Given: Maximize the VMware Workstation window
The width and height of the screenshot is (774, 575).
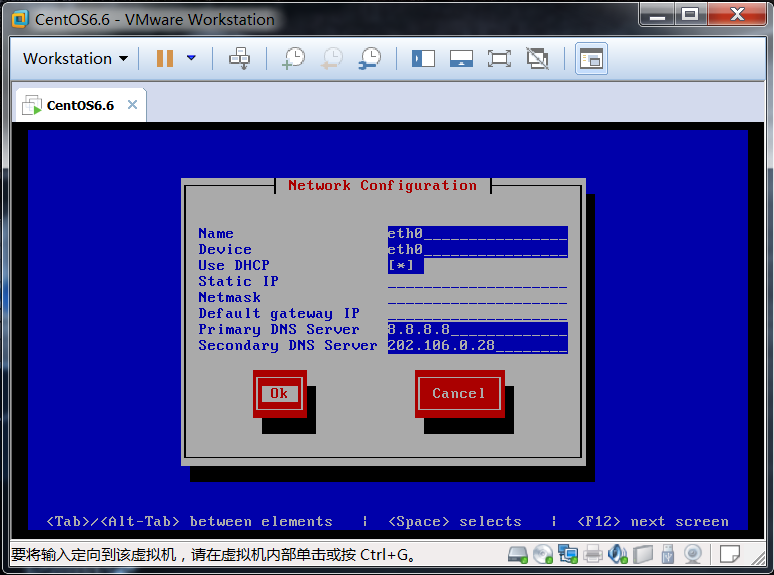Looking at the screenshot, I should coord(690,14).
